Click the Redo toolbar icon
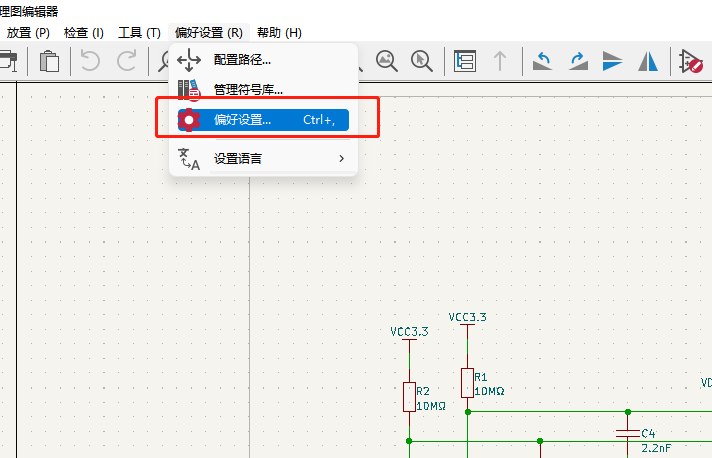Viewport: 712px width, 458px height. 126,61
